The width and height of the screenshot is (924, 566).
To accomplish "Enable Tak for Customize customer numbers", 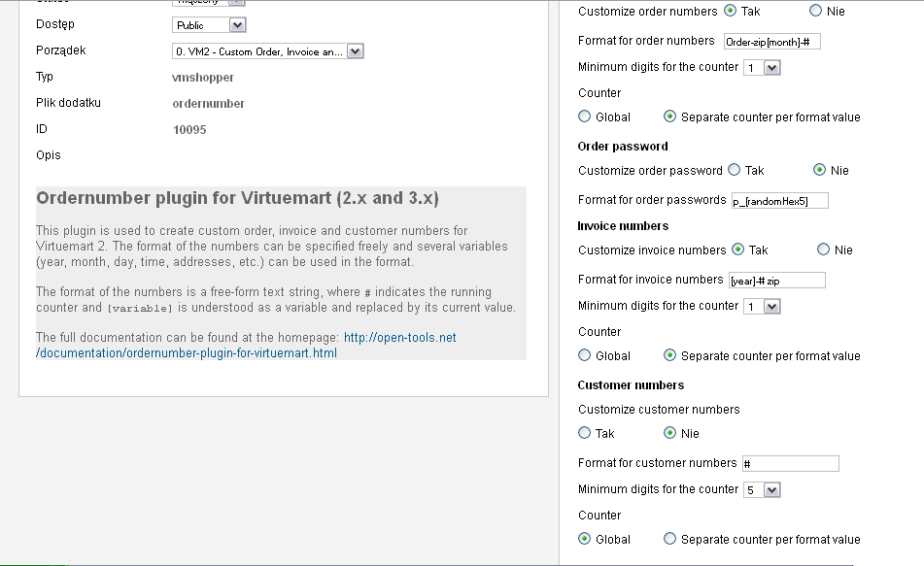I will pos(585,433).
